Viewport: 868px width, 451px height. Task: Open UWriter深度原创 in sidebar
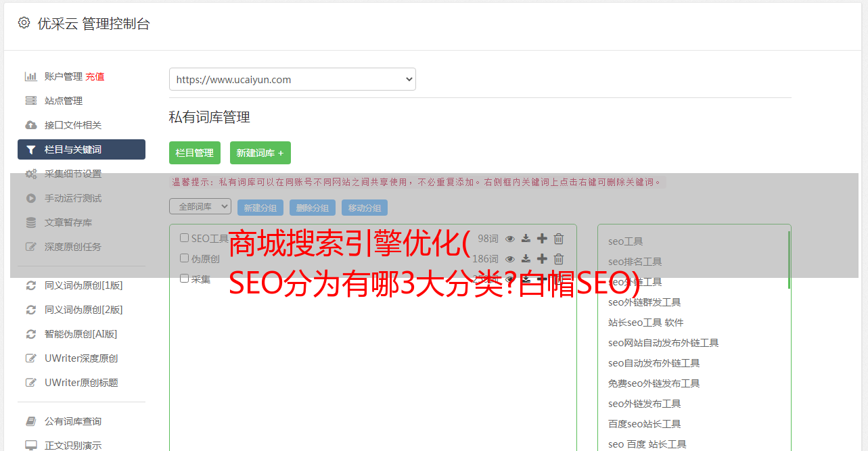pos(81,358)
